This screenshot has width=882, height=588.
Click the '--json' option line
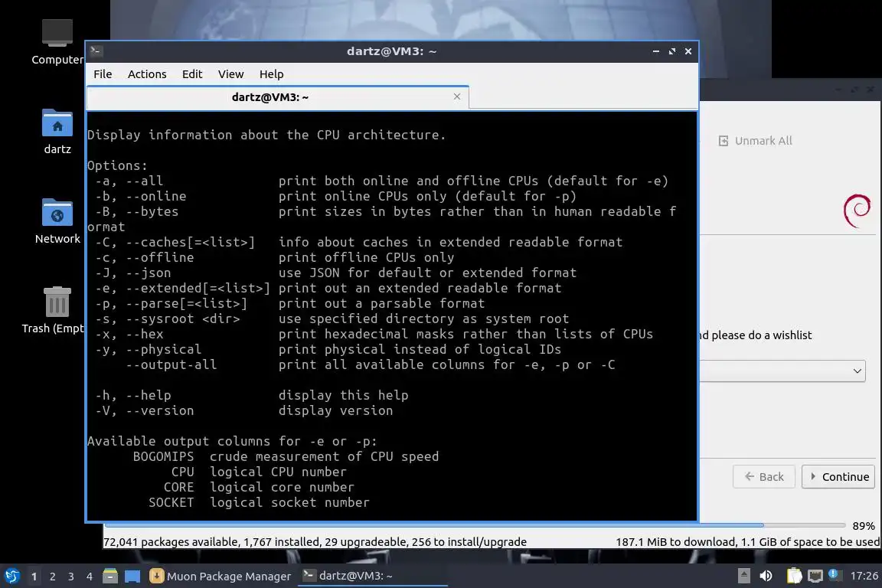[x=336, y=273]
